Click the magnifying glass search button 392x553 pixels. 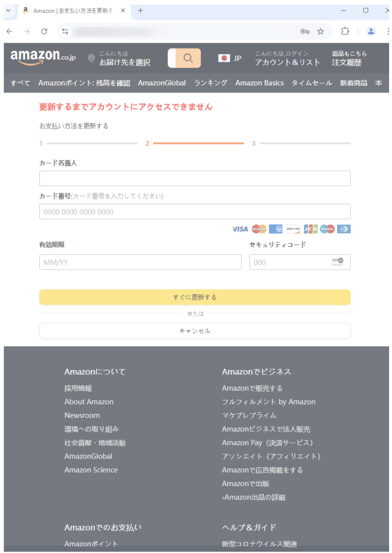pos(188,58)
